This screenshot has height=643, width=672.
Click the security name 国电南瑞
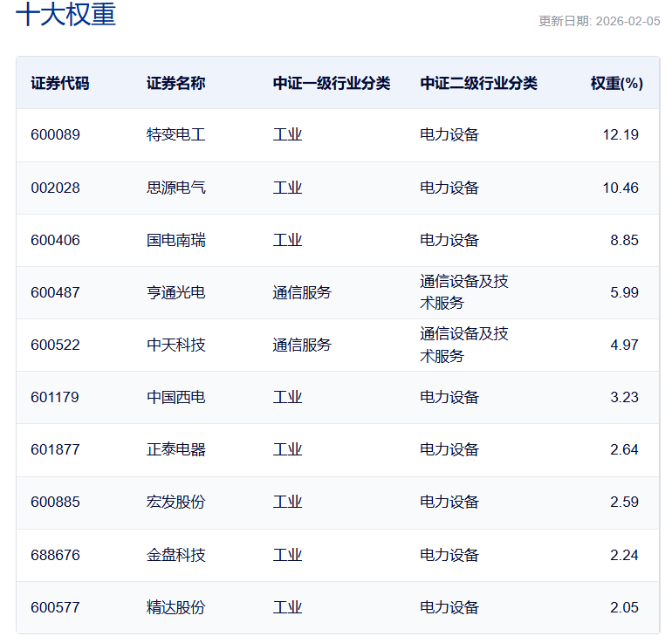click(175, 240)
